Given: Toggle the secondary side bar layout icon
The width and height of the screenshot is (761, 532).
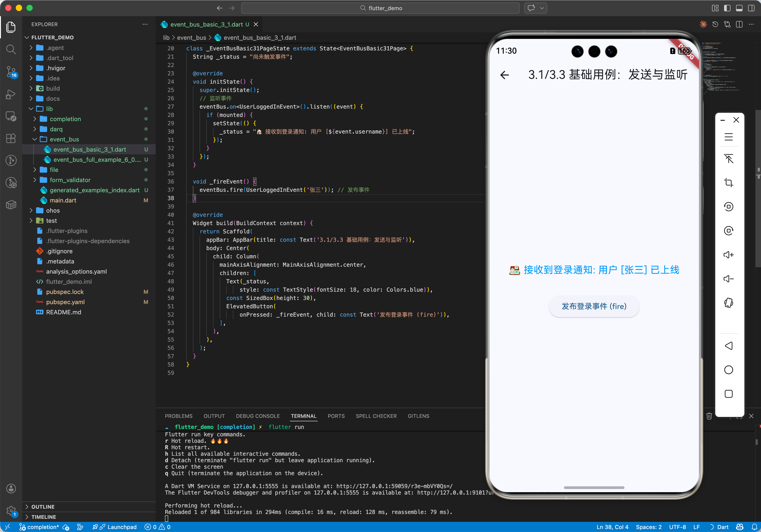Looking at the screenshot, I should 751,8.
